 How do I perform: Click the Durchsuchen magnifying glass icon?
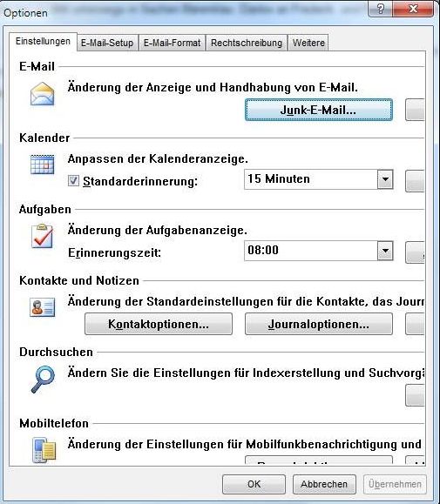point(43,380)
